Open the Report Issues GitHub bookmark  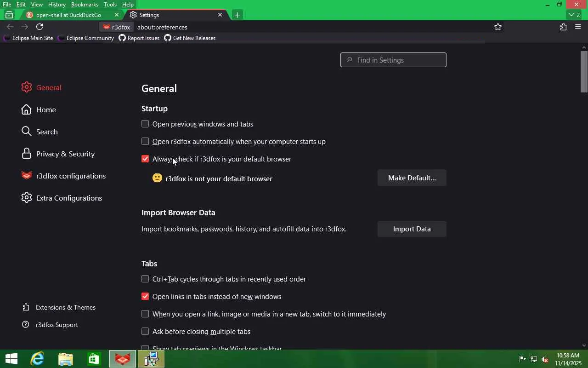coord(139,38)
